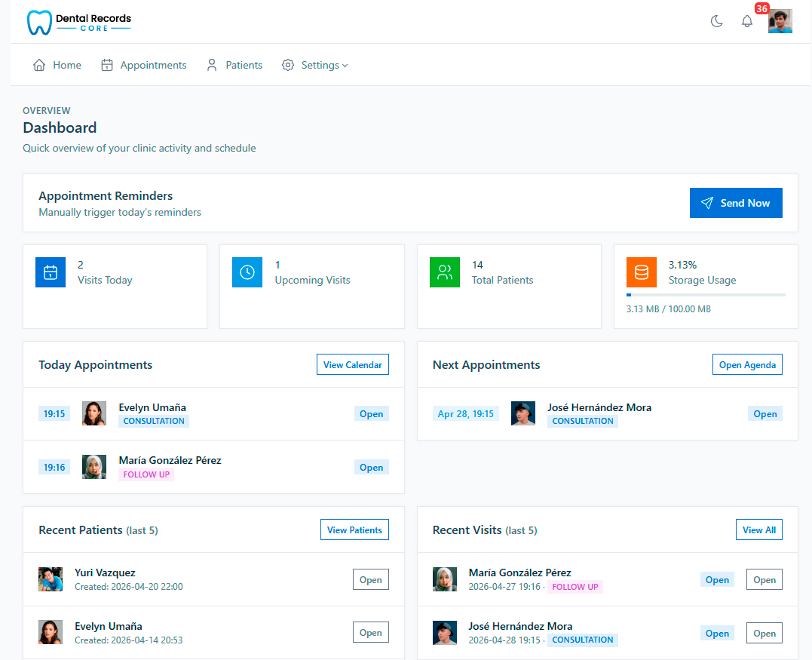
Task: Click the "Visits Today" label
Action: (x=105, y=281)
